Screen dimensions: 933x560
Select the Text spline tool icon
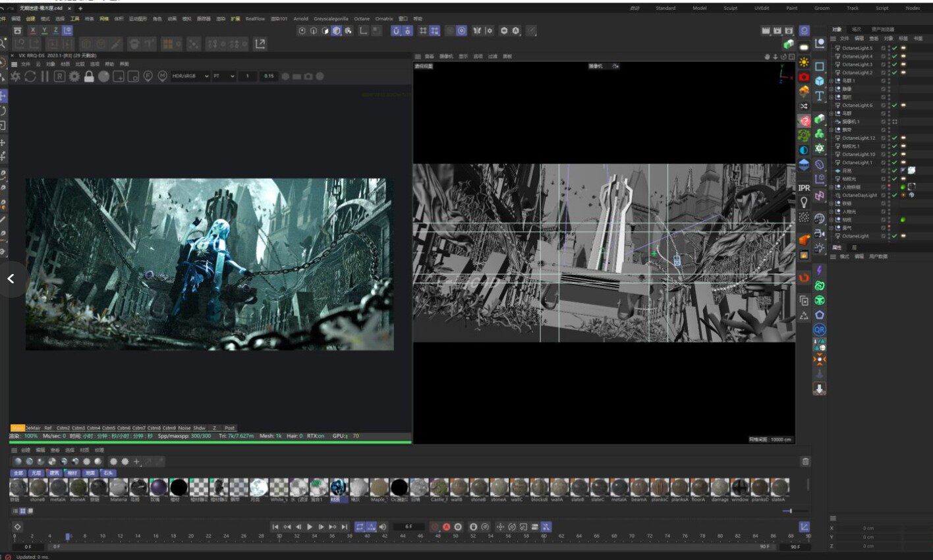(x=820, y=96)
